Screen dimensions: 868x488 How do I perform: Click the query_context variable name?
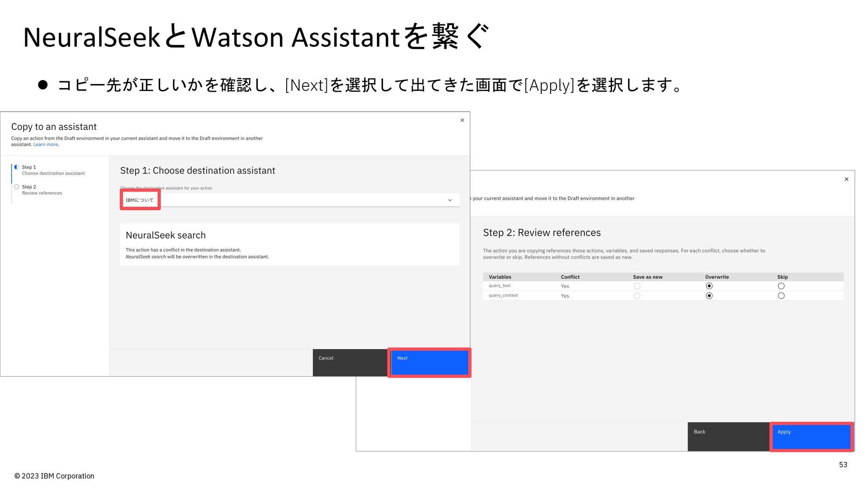503,296
